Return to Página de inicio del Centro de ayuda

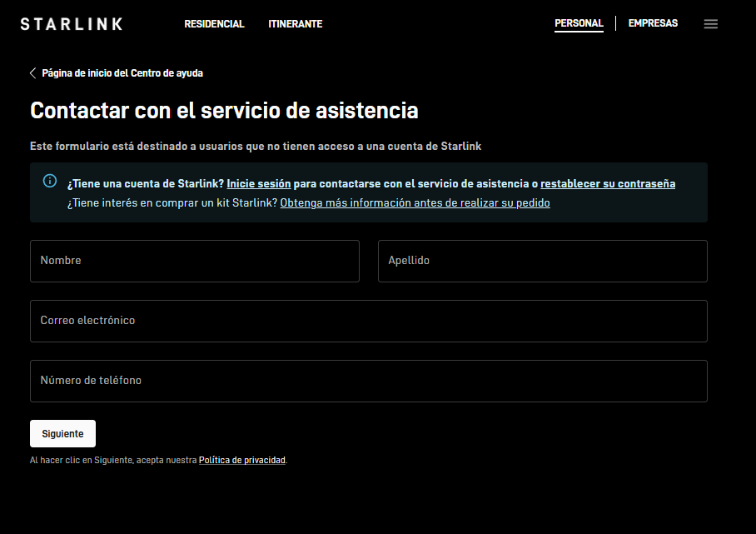(122, 72)
